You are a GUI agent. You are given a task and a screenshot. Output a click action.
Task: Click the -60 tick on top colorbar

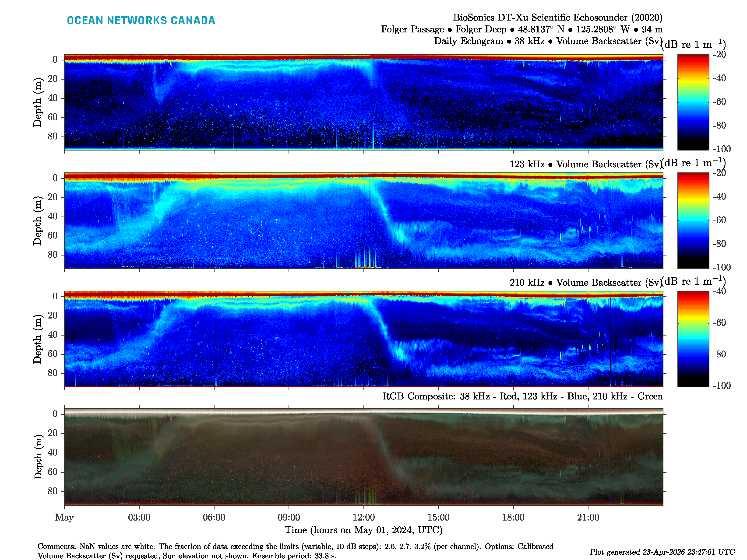pyautogui.click(x=719, y=102)
